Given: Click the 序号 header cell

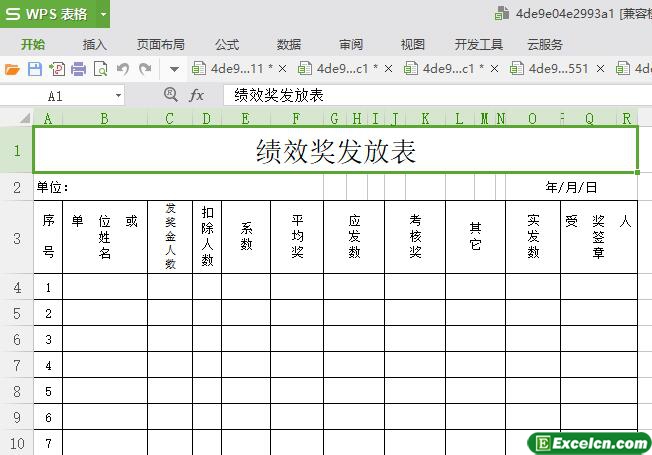Looking at the screenshot, I should pos(48,237).
